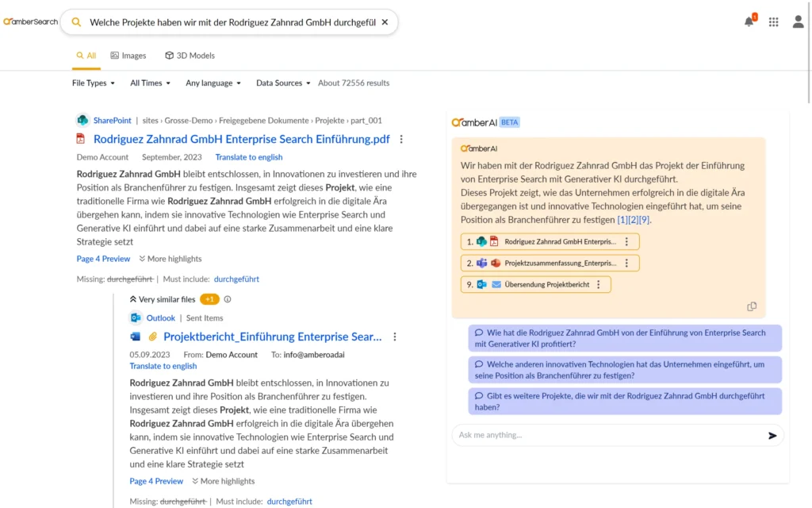This screenshot has height=508, width=812.
Task: Click Translate to english on first result
Action: tap(248, 157)
